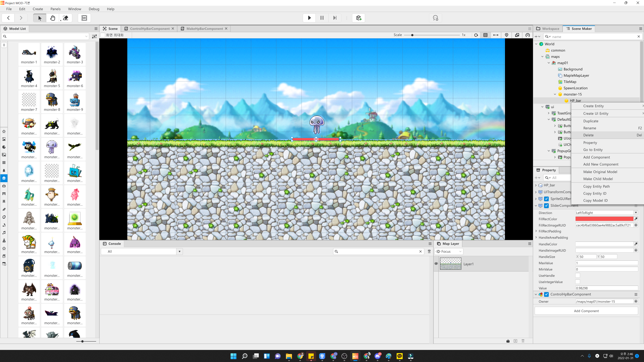Open the console All filter dropdown
This screenshot has height=362, width=644.
[x=142, y=252]
